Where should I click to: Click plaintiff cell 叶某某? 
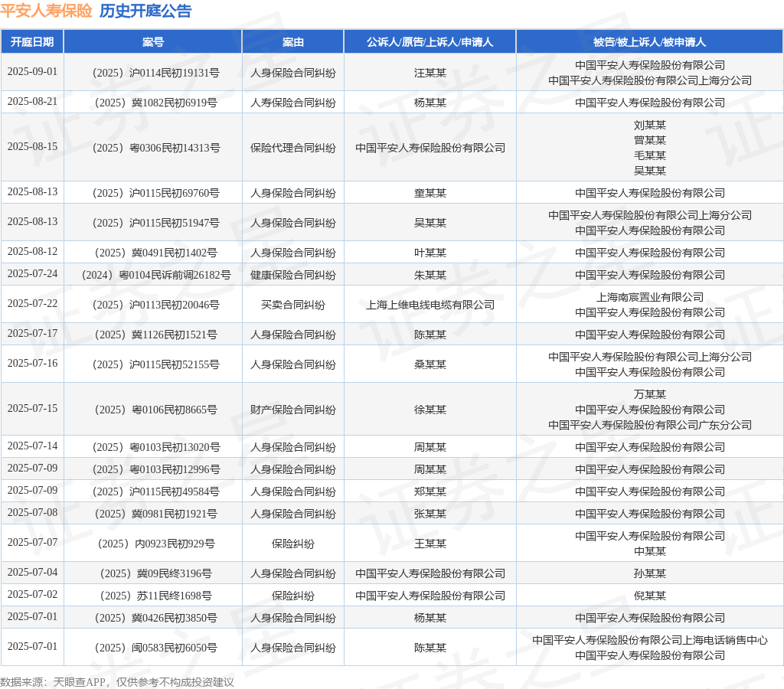430,253
